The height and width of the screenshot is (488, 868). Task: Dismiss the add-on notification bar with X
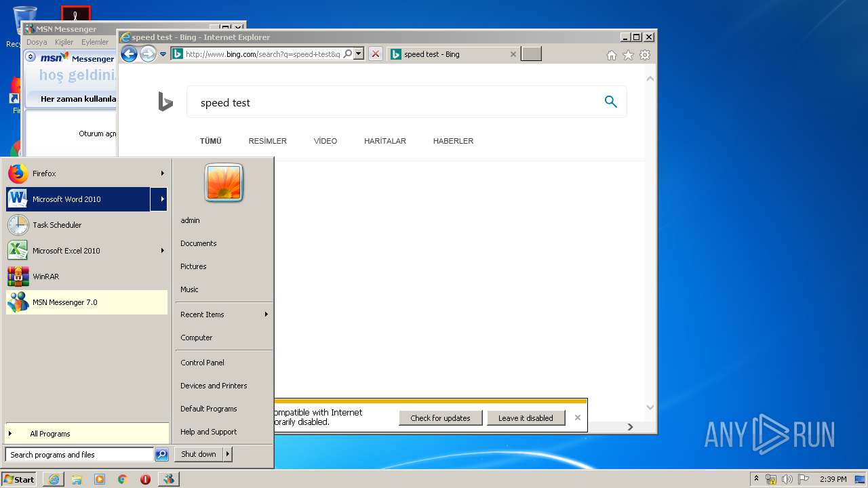pos(578,418)
